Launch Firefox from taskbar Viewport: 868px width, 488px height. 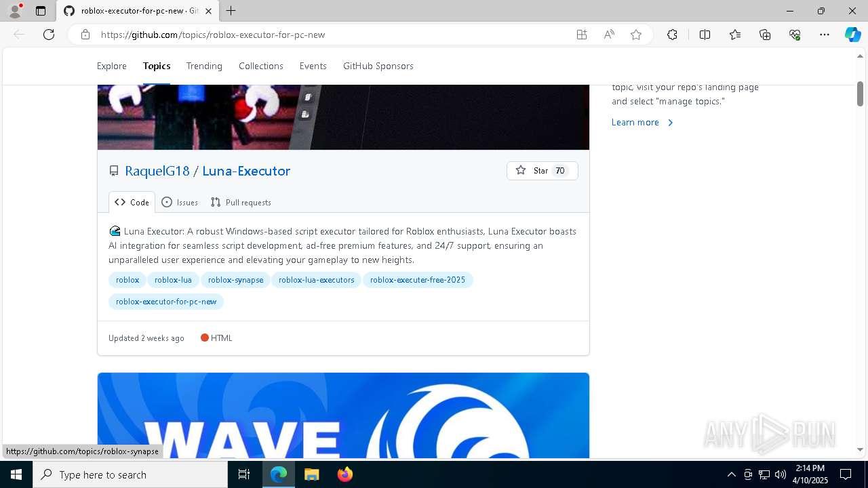(345, 474)
